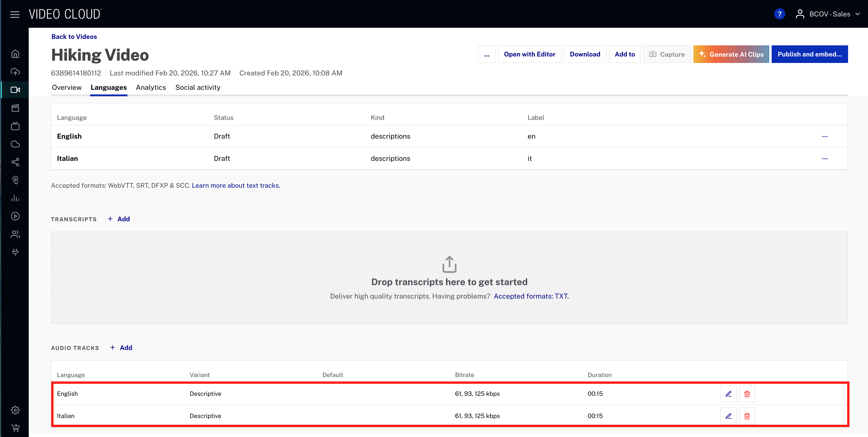Open the Live module TV icon
Screen dimensions: 868x437
pos(15,126)
